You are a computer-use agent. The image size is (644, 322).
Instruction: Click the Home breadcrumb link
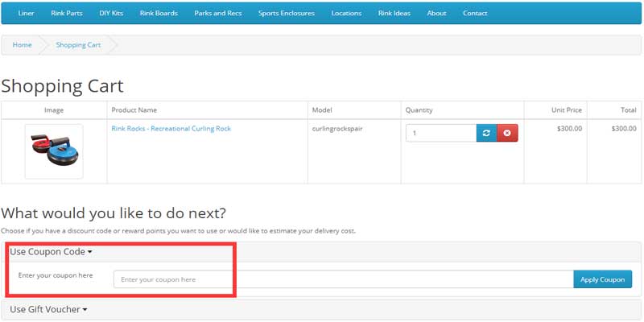click(23, 45)
